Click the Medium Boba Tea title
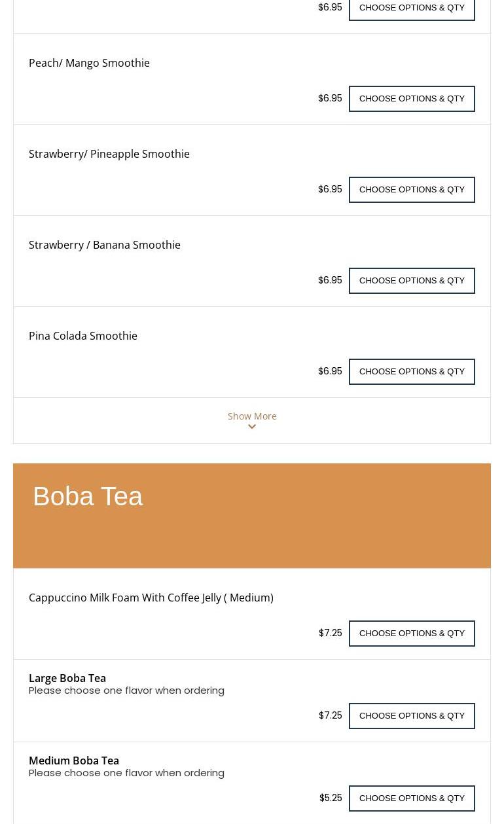504x824 pixels. click(x=74, y=761)
